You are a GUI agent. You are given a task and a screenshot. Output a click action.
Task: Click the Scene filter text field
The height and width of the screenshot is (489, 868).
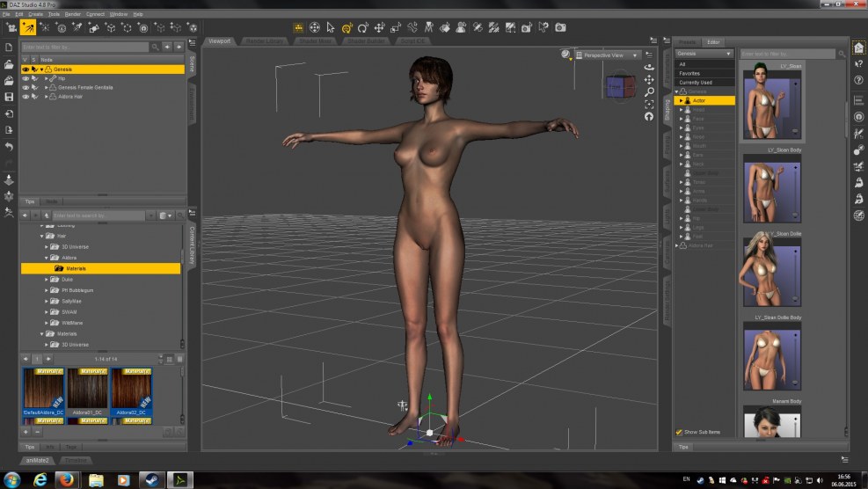[84, 47]
